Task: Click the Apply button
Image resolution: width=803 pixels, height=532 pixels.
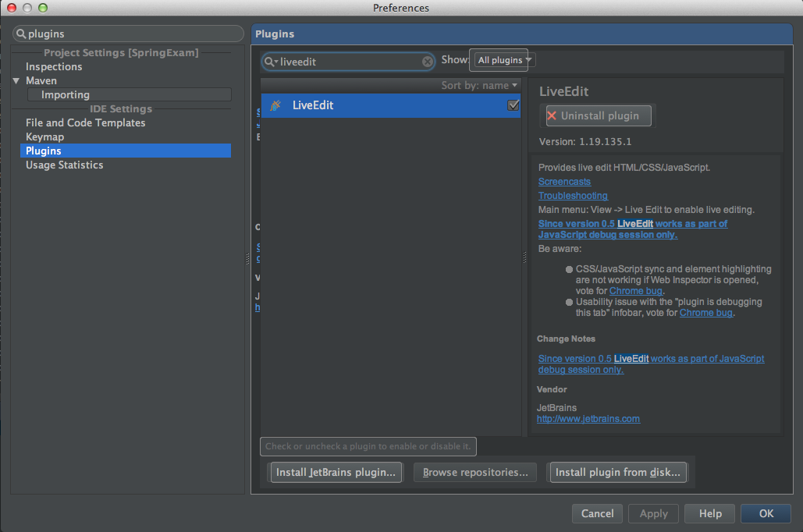Action: [x=653, y=513]
